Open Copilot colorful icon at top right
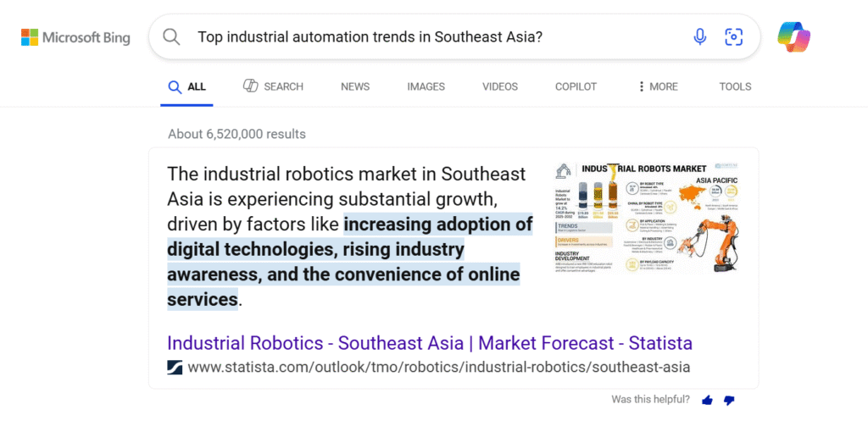The width and height of the screenshot is (868, 421). tap(793, 37)
